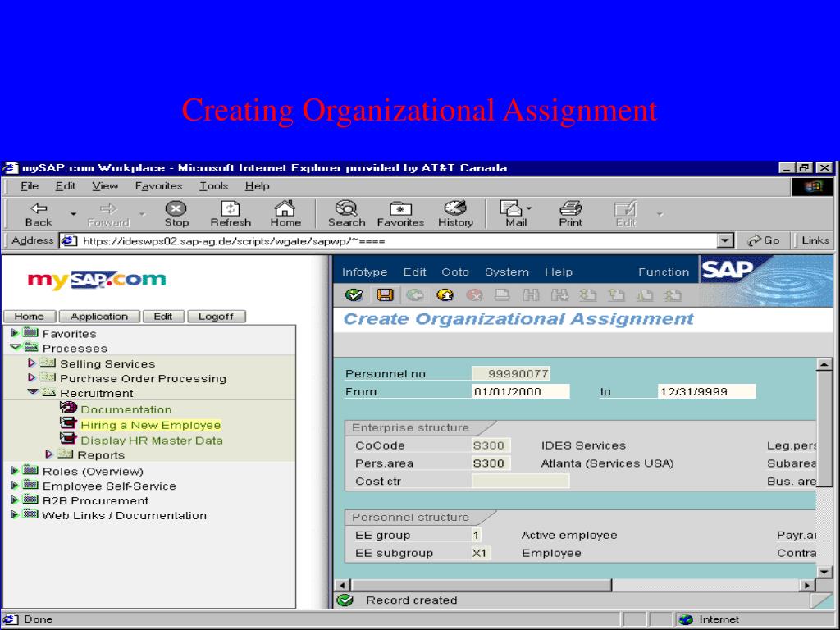Expand the Favorites folder in tree
The image size is (840, 630).
(x=15, y=333)
